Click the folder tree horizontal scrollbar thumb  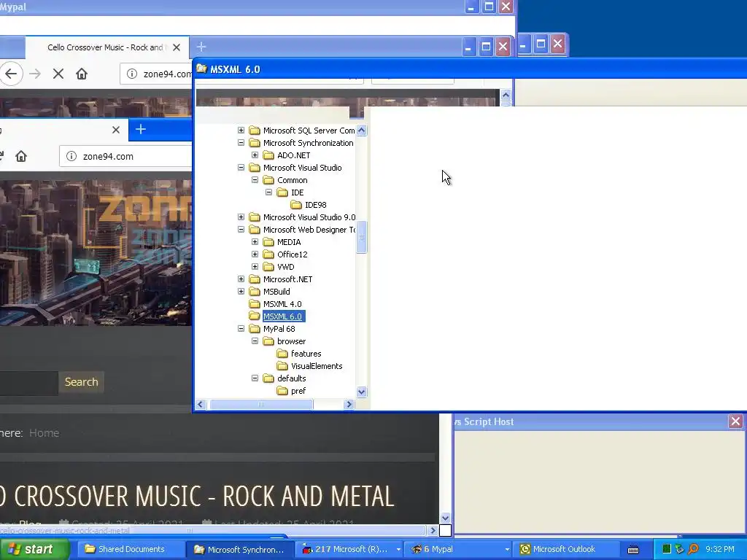click(x=261, y=404)
